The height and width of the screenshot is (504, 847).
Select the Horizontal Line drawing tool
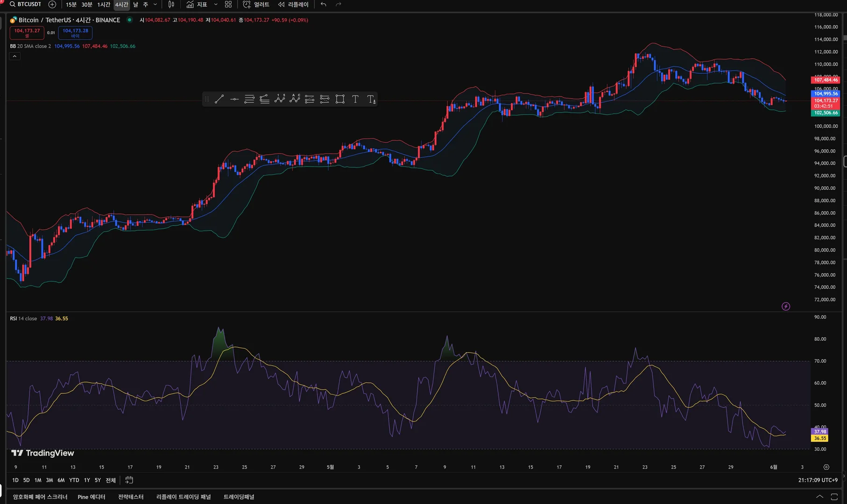pyautogui.click(x=234, y=99)
